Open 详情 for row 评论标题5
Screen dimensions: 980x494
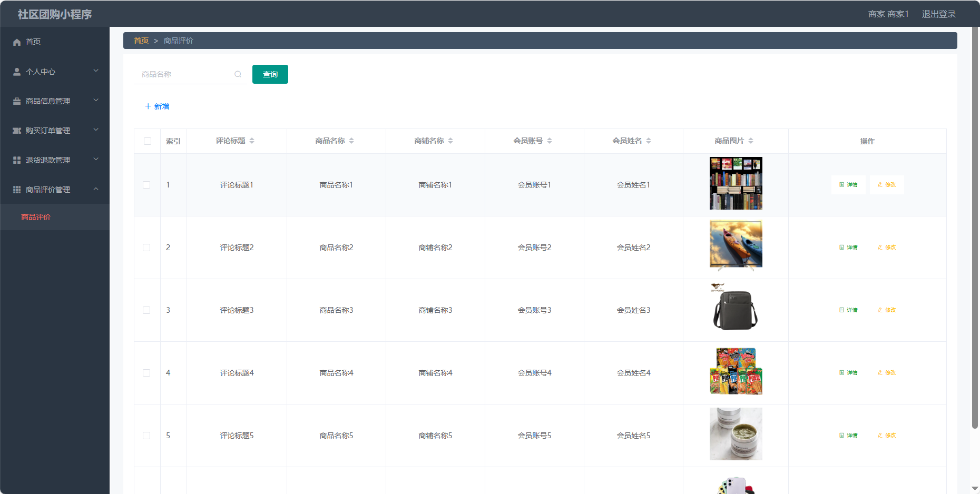coord(848,436)
